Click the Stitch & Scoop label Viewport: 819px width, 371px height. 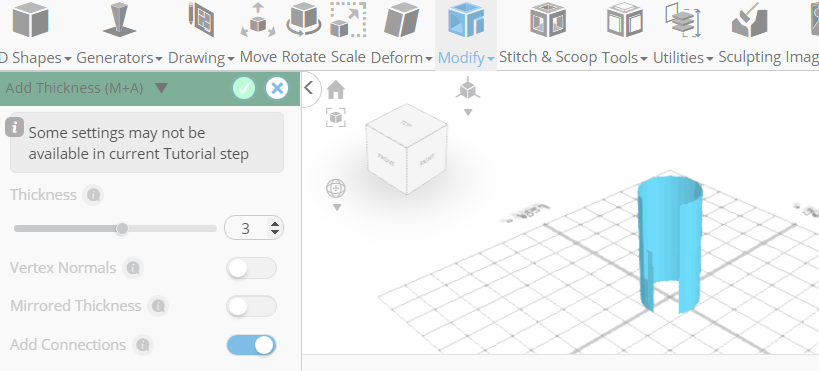click(x=548, y=57)
